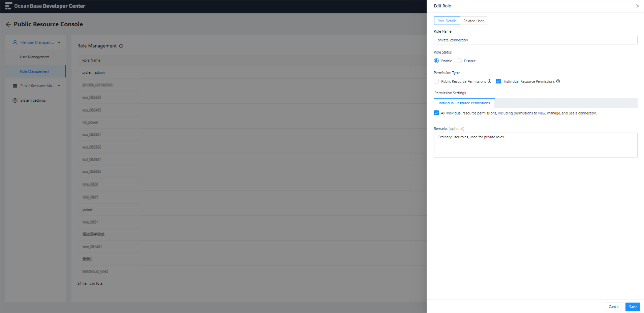The image size is (644, 313).
Task: Select the Enable role status
Action: coord(436,61)
